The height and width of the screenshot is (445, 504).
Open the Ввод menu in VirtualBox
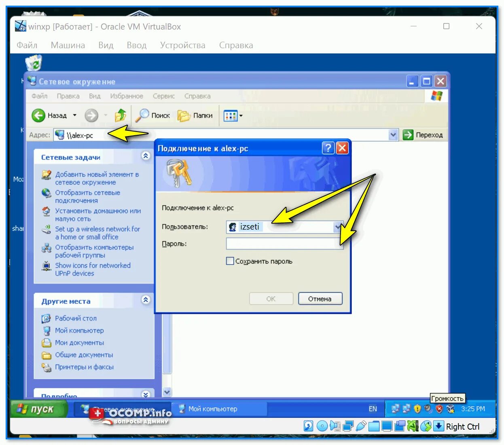[137, 45]
